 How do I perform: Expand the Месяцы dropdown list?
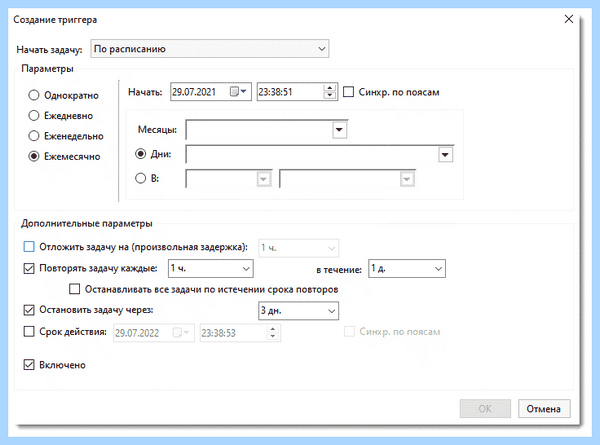click(x=339, y=130)
